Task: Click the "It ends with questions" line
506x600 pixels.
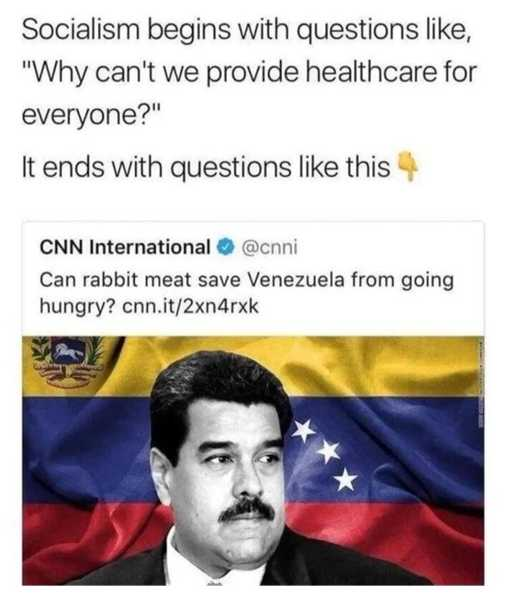Action: [206, 167]
